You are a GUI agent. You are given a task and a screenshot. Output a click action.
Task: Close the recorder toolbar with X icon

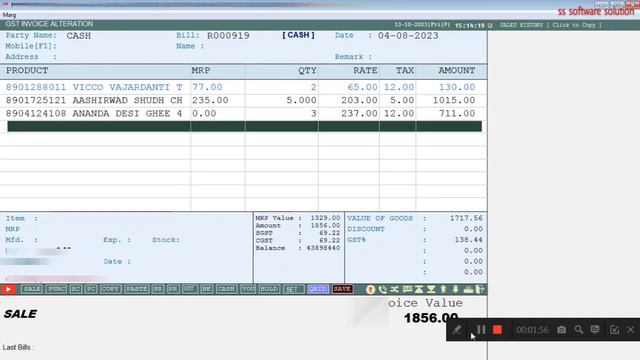pyautogui.click(x=631, y=330)
